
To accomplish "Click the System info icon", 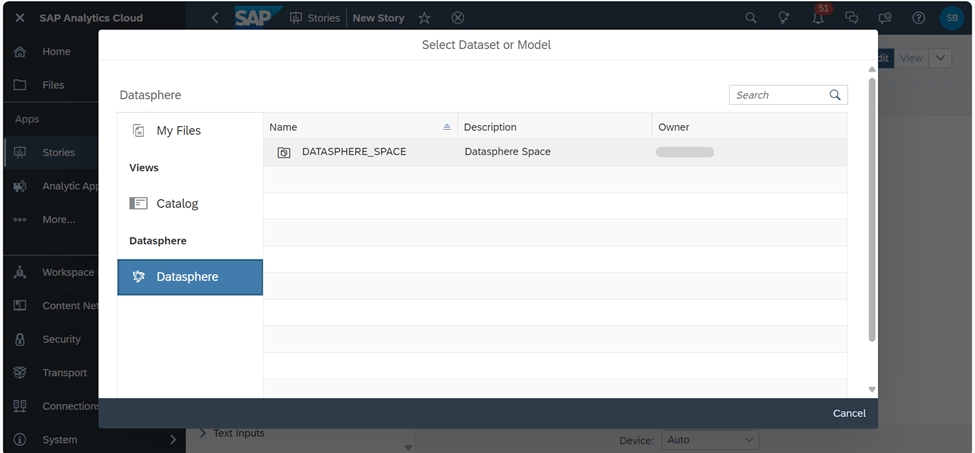I will 20,440.
